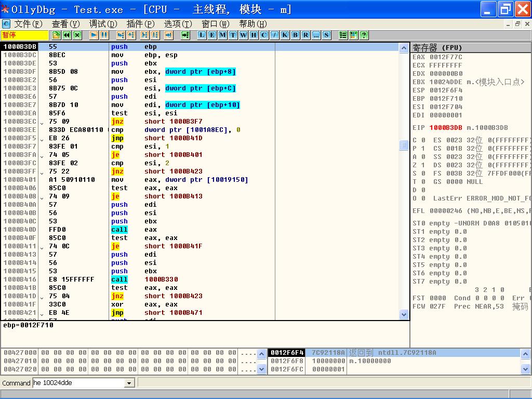Toggle the Z flag value in registers
This screenshot has height=399, width=532.
click(423, 165)
